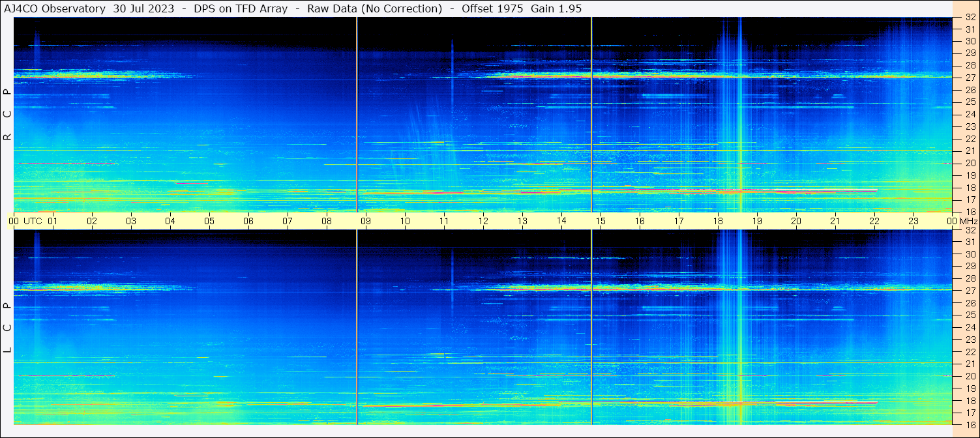Click the 'Offset 1975' value in header
The height and width of the screenshot is (438, 980).
[492, 8]
